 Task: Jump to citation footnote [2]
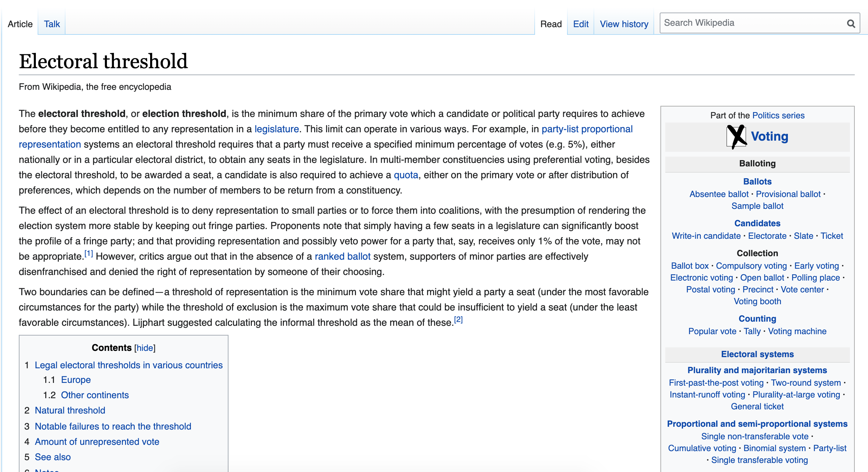(458, 320)
